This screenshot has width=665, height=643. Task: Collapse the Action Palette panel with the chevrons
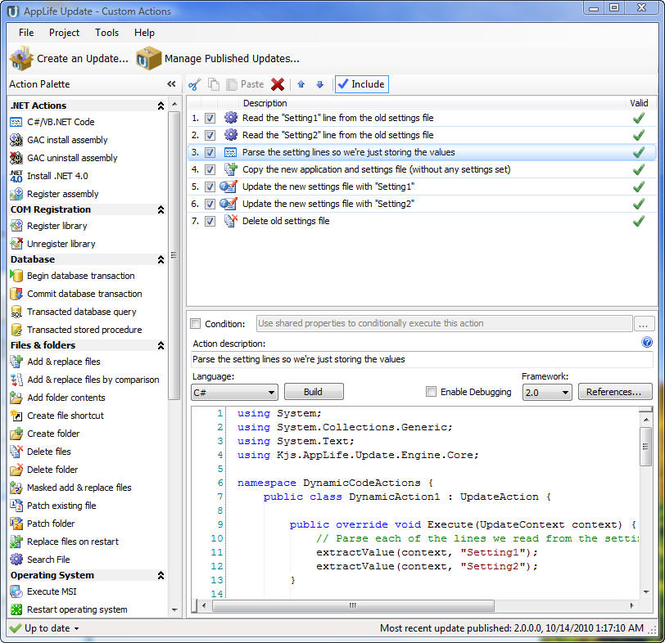(171, 84)
